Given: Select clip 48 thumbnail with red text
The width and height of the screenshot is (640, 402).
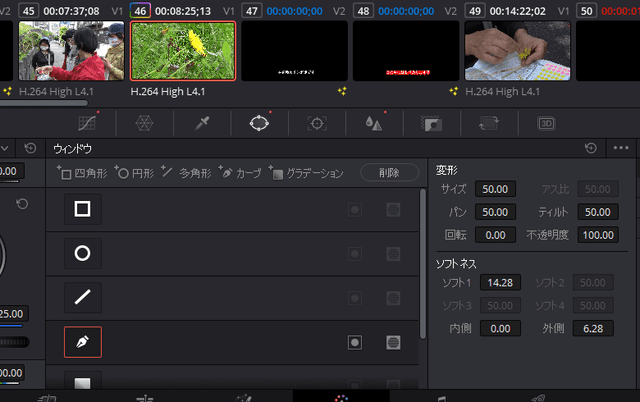Looking at the screenshot, I should click(406, 51).
